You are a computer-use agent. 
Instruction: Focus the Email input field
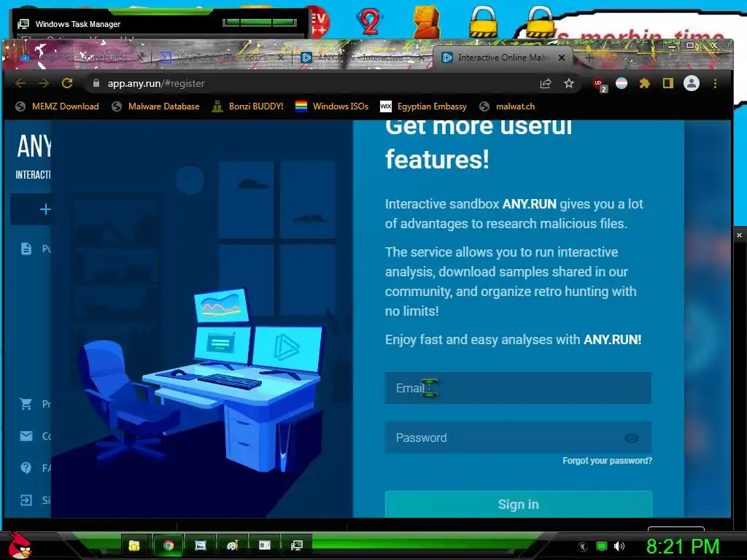[x=518, y=388]
